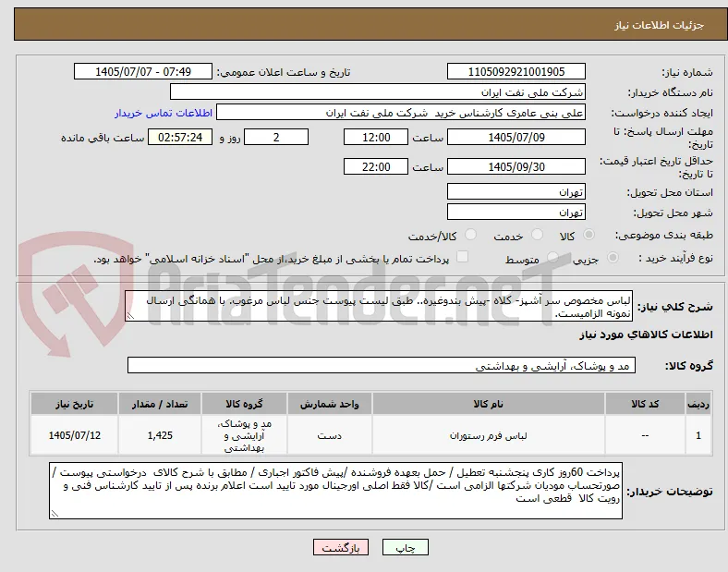
Task: Open اطلاعات تماس خریدار link
Action: click(x=164, y=114)
